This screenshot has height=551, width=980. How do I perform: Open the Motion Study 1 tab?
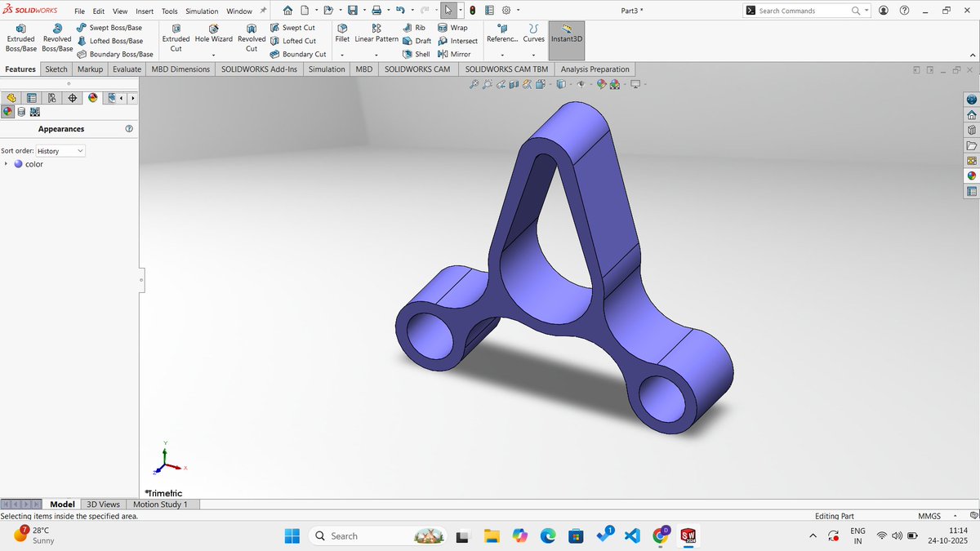[160, 504]
